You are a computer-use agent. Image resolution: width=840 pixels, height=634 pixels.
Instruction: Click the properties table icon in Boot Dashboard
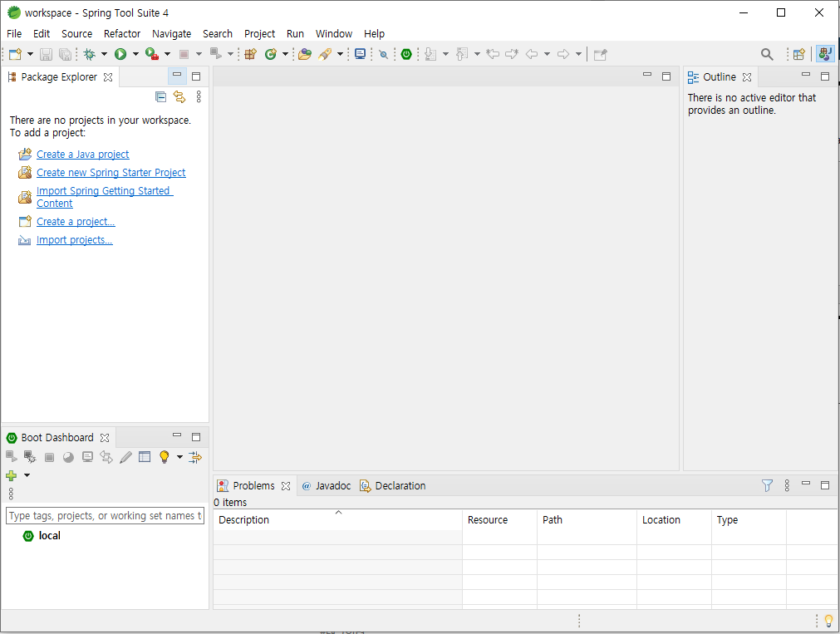145,457
